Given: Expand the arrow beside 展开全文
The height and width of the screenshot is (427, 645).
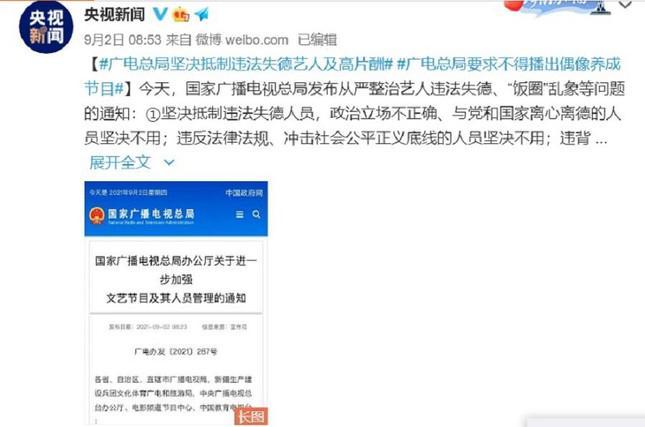Looking at the screenshot, I should pos(169,163).
